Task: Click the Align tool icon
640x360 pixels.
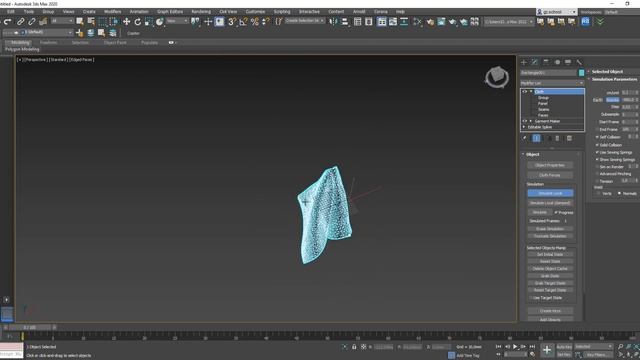Action: pyautogui.click(x=345, y=22)
